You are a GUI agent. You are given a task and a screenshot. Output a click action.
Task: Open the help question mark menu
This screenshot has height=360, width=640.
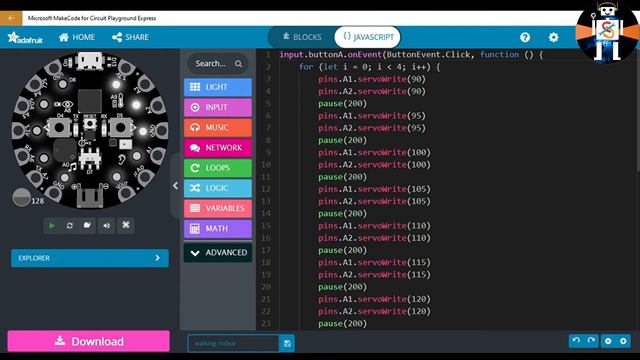525,38
